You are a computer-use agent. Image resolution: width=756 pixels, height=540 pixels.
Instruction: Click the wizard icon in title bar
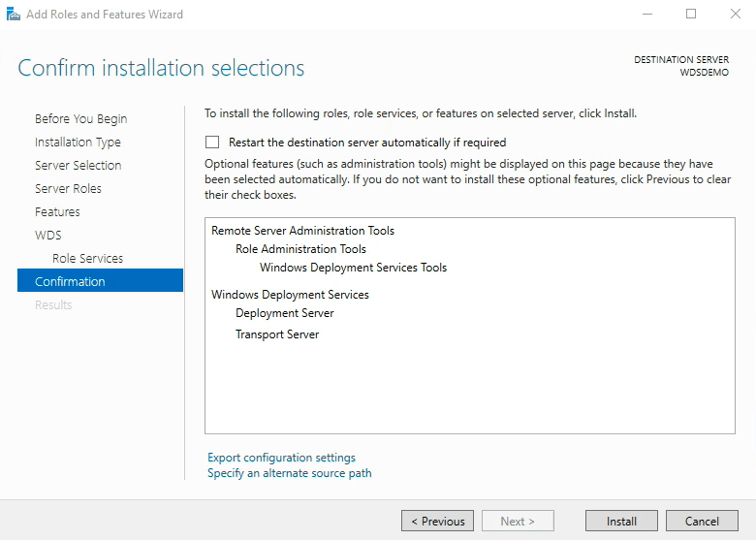click(x=13, y=15)
